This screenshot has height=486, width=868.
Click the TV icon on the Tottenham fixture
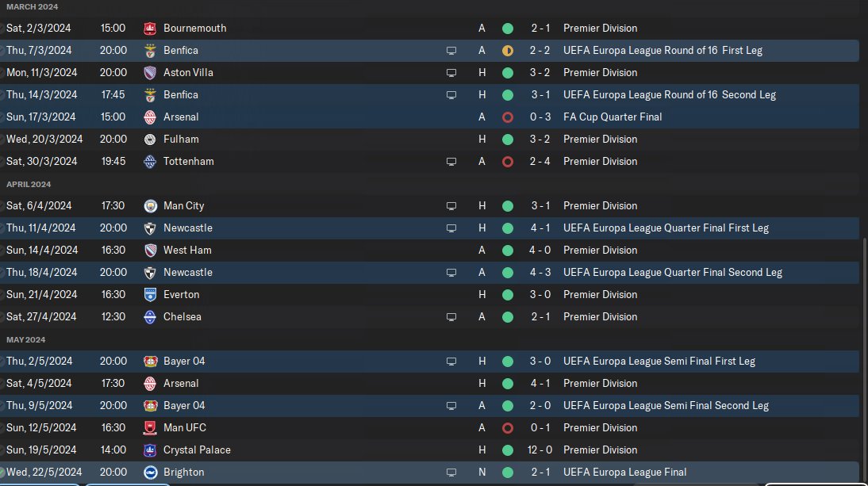tap(451, 161)
